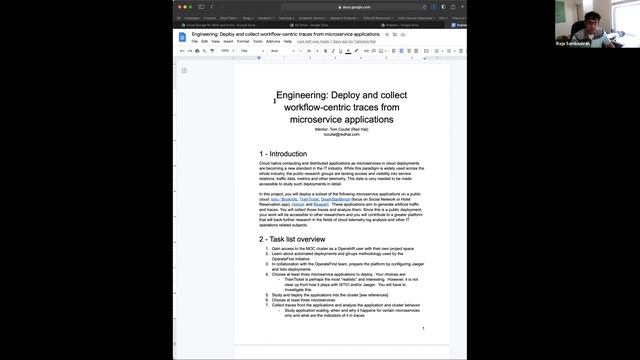Redo the last undone edit

(x=189, y=51)
